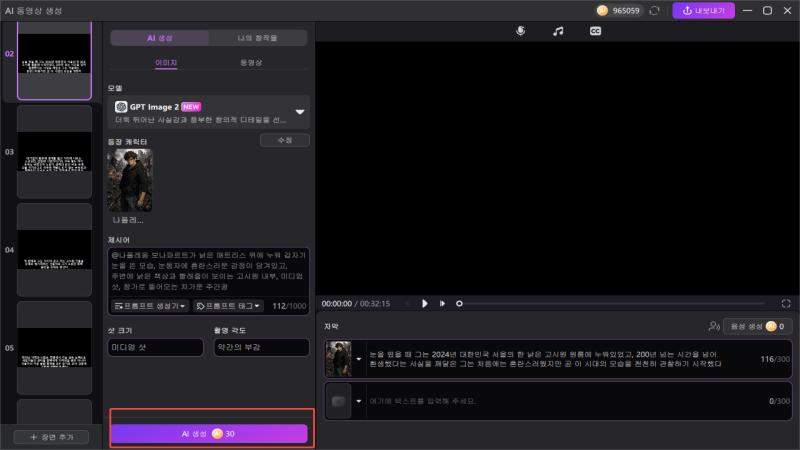Switch to the My Creations tab

[258, 38]
